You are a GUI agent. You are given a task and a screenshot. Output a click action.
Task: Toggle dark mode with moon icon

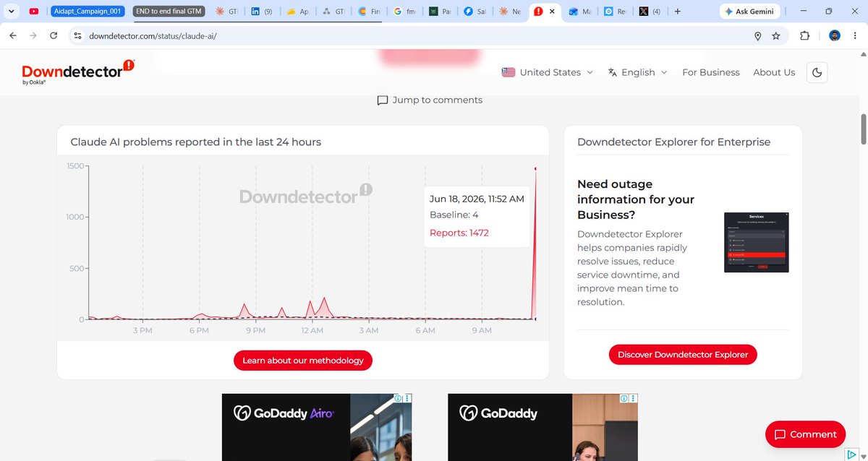[817, 72]
